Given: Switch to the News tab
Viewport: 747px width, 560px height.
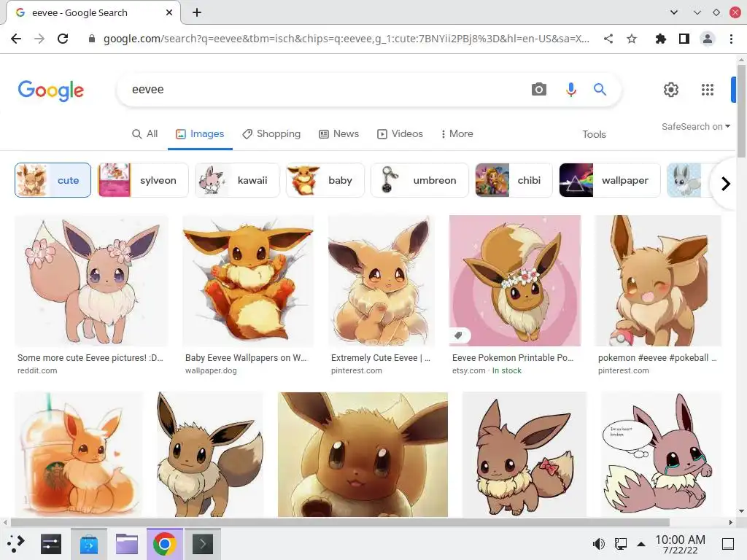Looking at the screenshot, I should (x=338, y=134).
